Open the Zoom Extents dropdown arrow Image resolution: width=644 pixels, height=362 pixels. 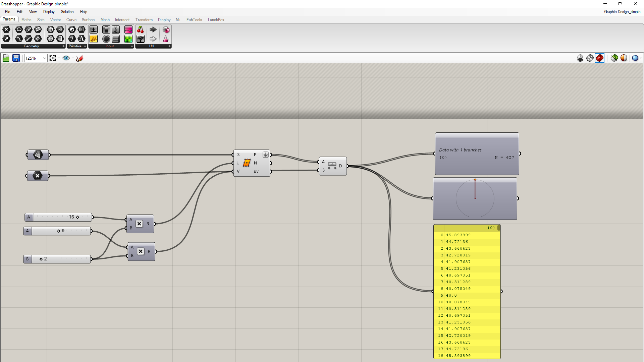(x=59, y=58)
